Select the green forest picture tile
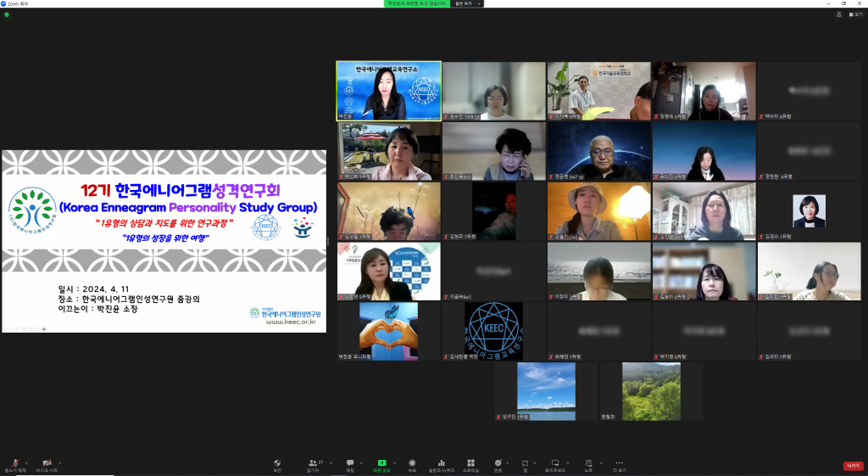The height and width of the screenshot is (476, 868). pyautogui.click(x=652, y=391)
